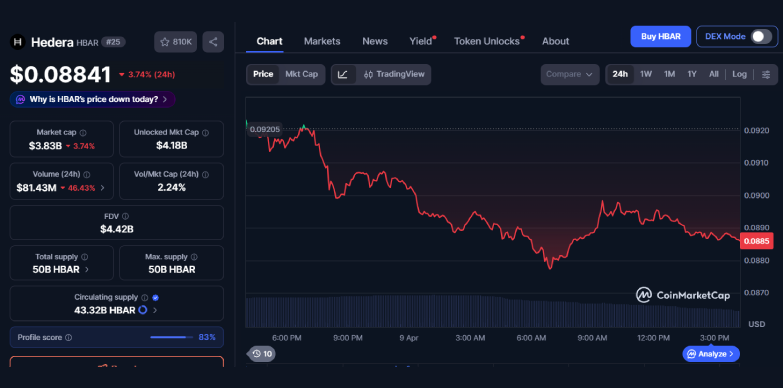
Task: Click the 83% profile score value
Action: point(207,338)
